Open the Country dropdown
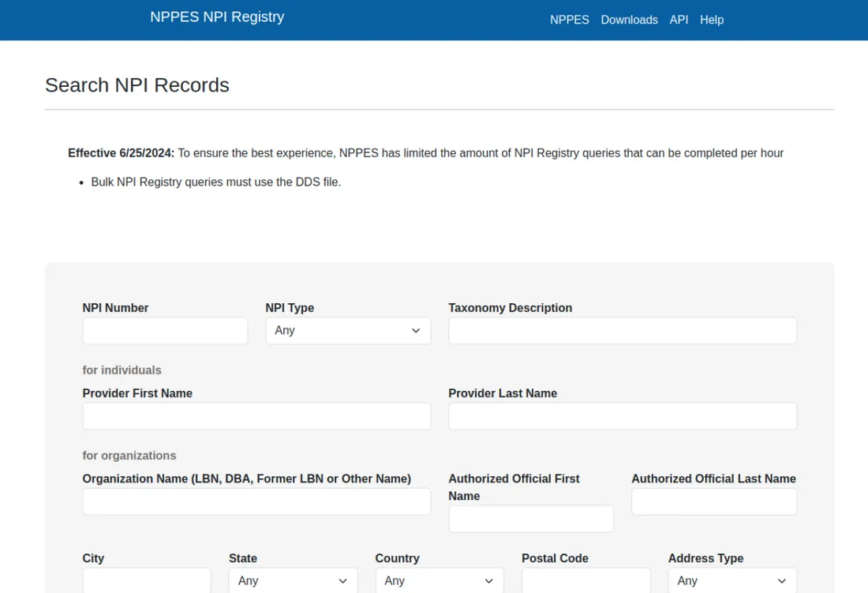868x593 pixels. pyautogui.click(x=440, y=580)
